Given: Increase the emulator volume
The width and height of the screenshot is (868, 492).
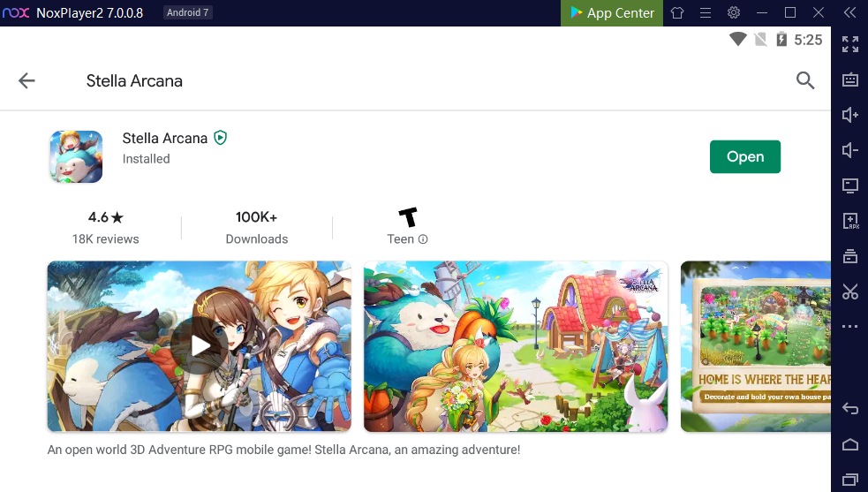Looking at the screenshot, I should [x=850, y=115].
